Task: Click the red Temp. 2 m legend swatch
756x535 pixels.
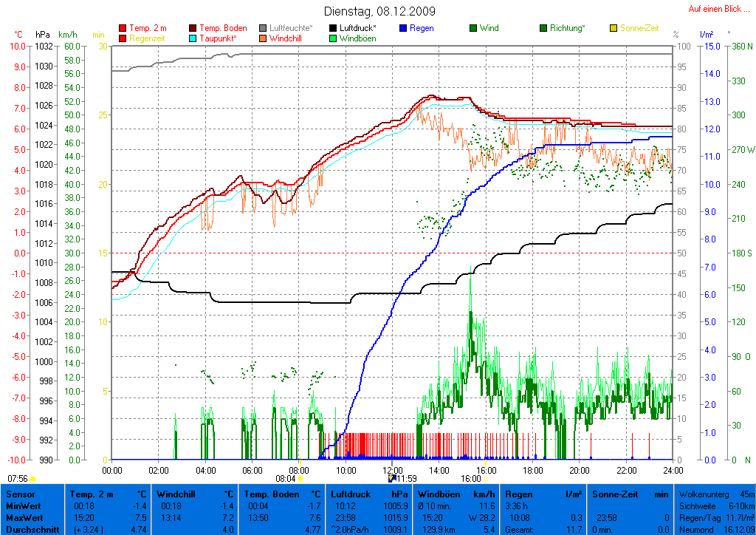Action: [x=123, y=28]
